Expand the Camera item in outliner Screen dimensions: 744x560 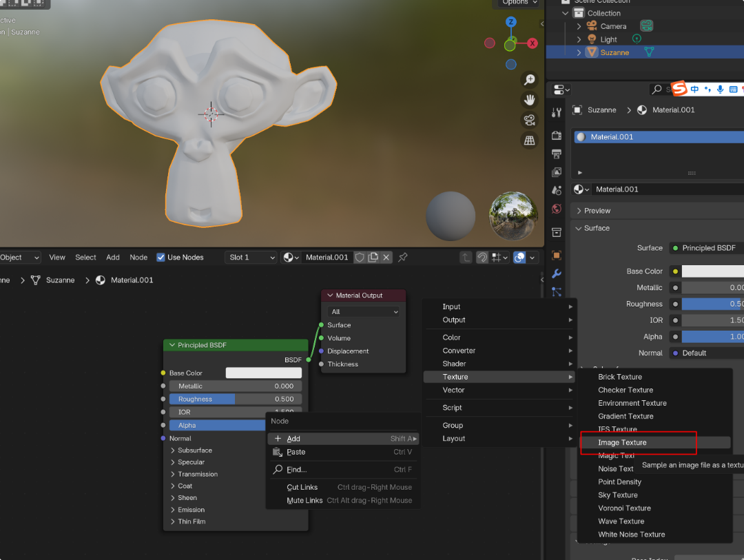pos(579,26)
